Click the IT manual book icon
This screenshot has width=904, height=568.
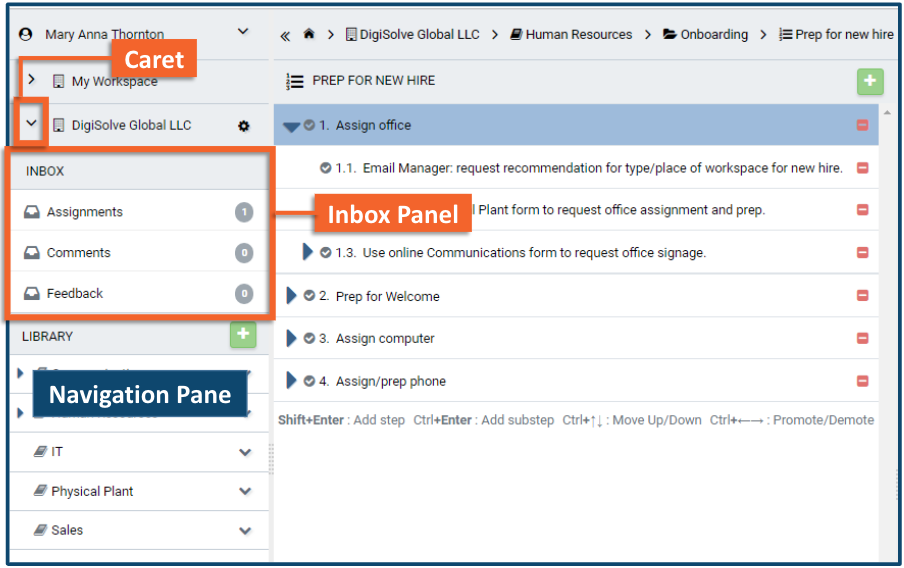40,452
